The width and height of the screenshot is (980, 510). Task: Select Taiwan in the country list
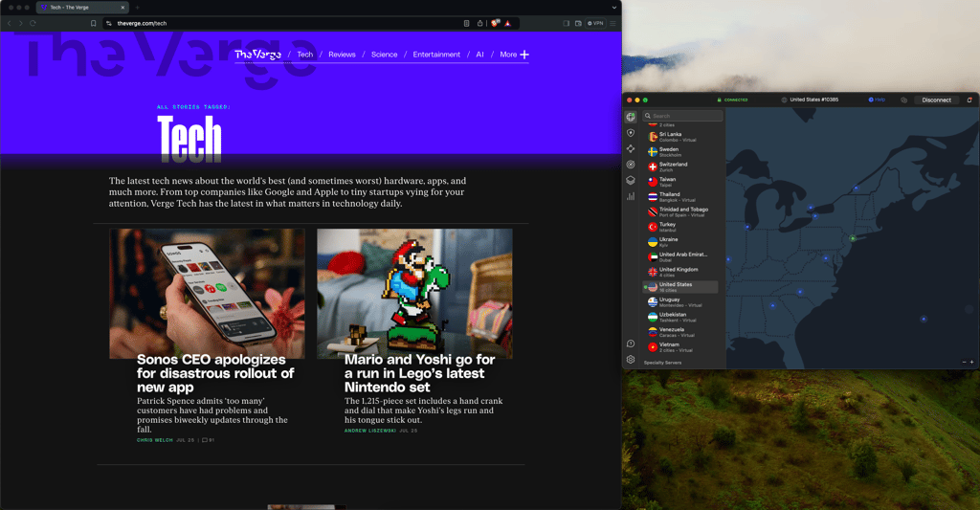coord(680,182)
